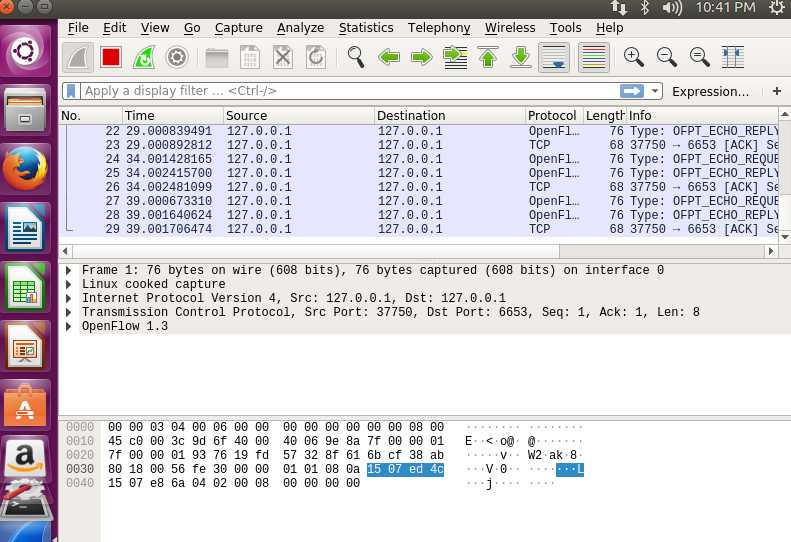Open the sound volume indicator
The width and height of the screenshot is (791, 542).
click(x=671, y=8)
